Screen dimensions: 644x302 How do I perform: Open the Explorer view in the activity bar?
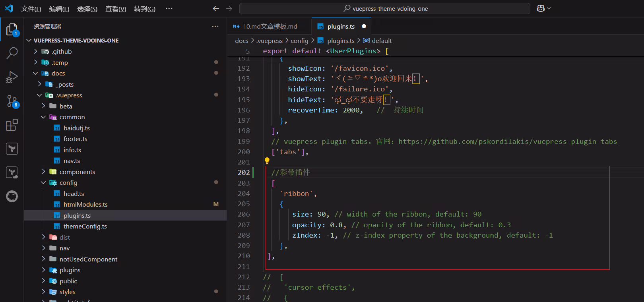pos(12,30)
